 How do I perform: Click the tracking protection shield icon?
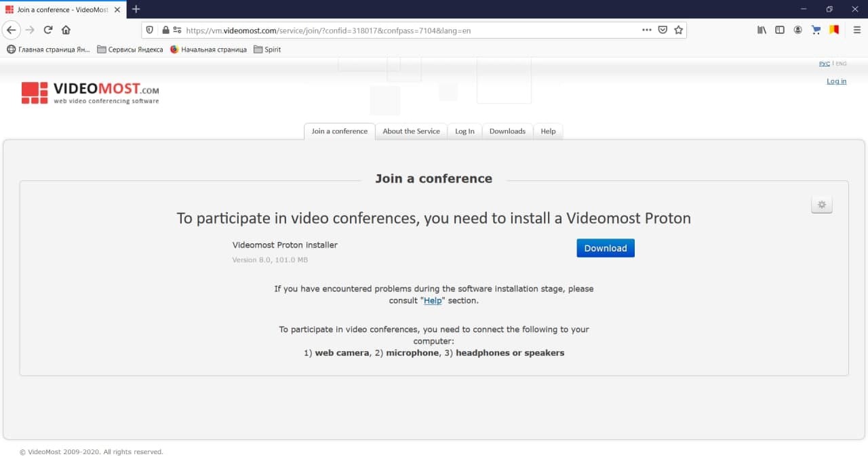tap(151, 30)
